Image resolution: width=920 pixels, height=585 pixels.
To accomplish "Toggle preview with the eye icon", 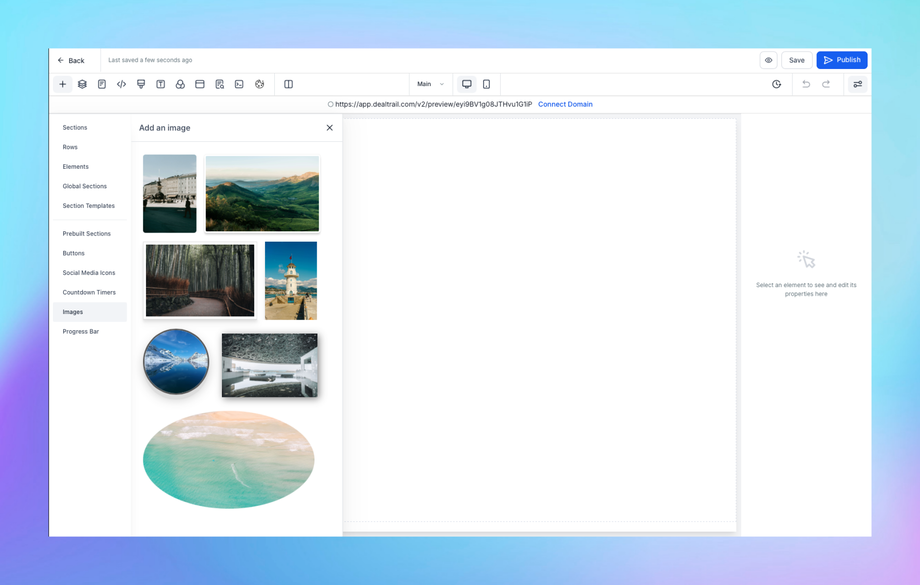I will [768, 60].
